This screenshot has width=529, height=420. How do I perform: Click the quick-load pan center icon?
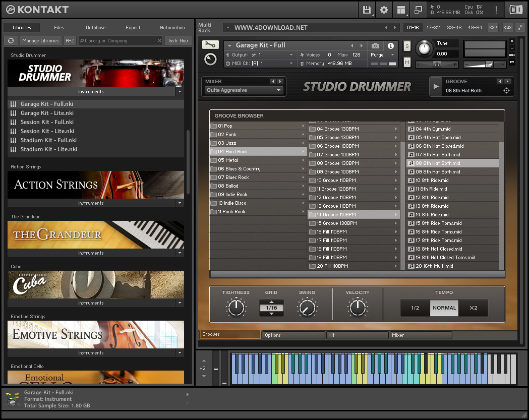coord(437,65)
